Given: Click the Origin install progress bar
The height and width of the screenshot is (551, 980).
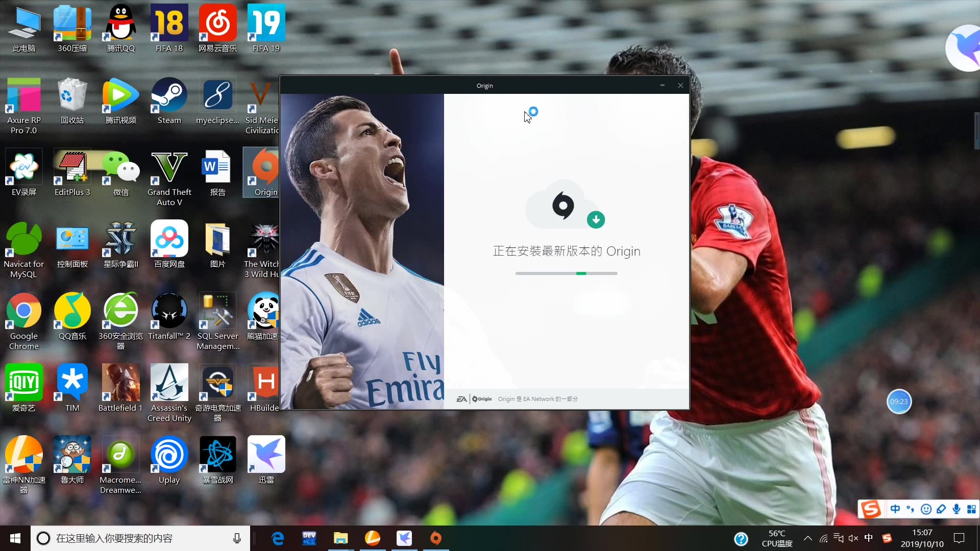Looking at the screenshot, I should point(566,273).
